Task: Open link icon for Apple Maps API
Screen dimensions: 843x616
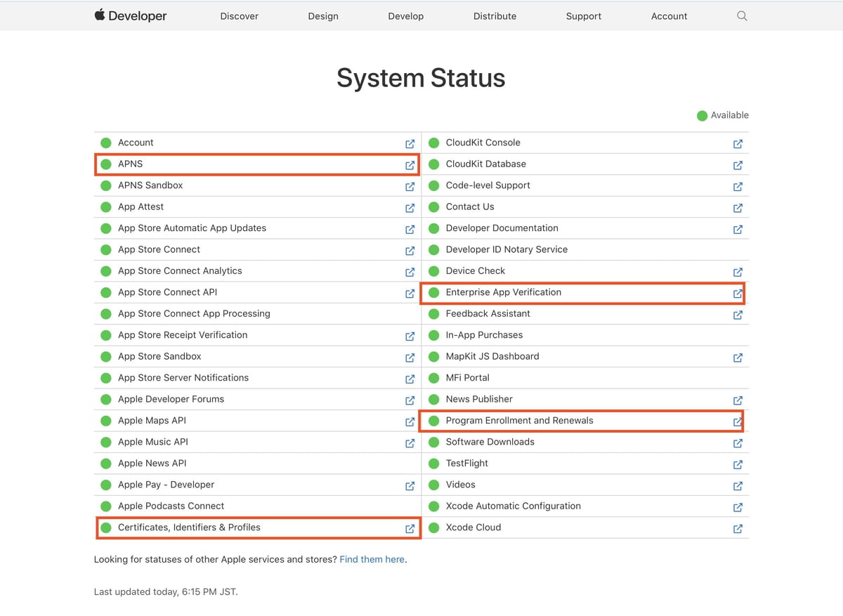Action: 410,421
